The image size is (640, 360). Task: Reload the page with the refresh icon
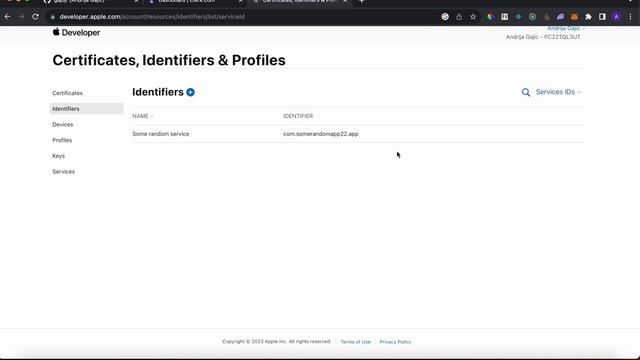pyautogui.click(x=36, y=17)
